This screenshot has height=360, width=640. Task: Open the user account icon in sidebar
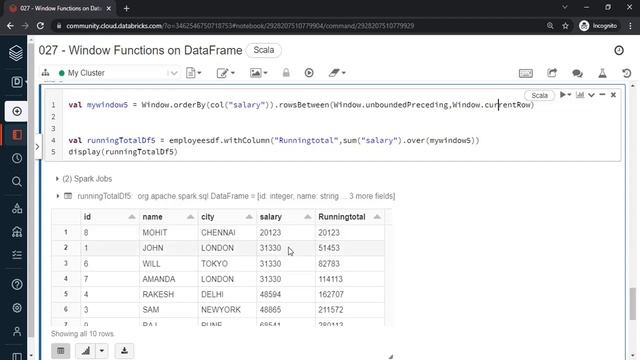tap(17, 331)
